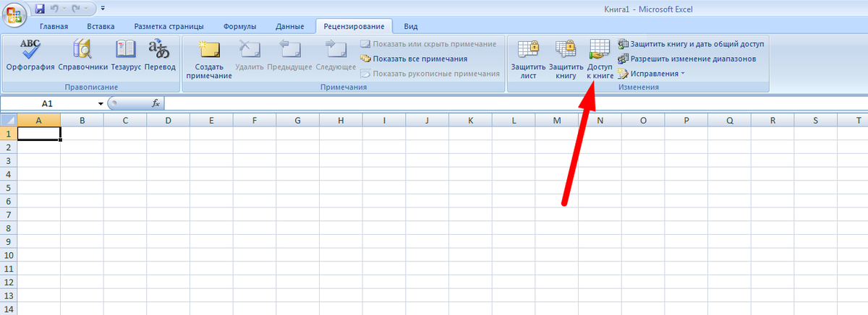Open Customize Quick Access Toolbar dropdown
Screen dimensions: 868x315
(102, 9)
